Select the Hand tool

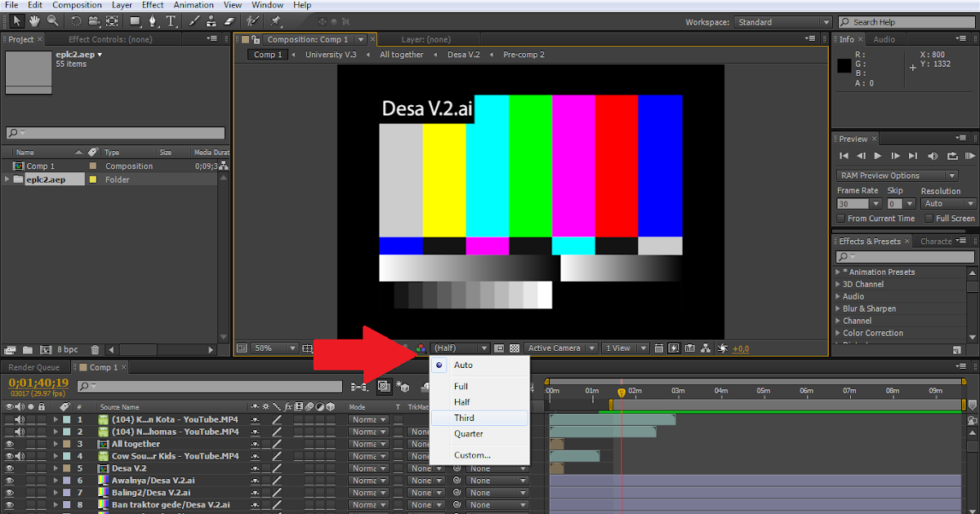(x=33, y=20)
